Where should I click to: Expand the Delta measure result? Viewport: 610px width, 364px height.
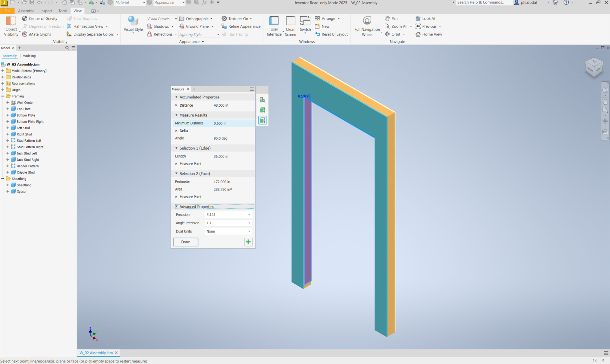pyautogui.click(x=176, y=131)
